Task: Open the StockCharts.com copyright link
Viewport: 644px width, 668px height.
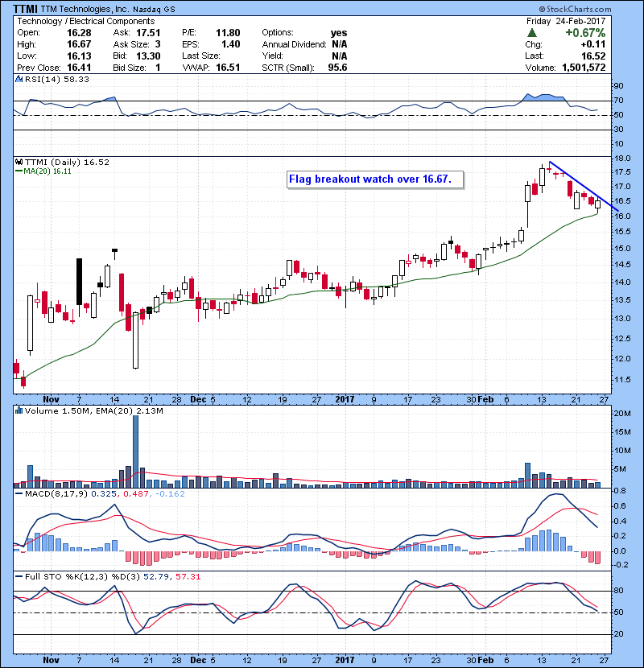Action: [575, 9]
